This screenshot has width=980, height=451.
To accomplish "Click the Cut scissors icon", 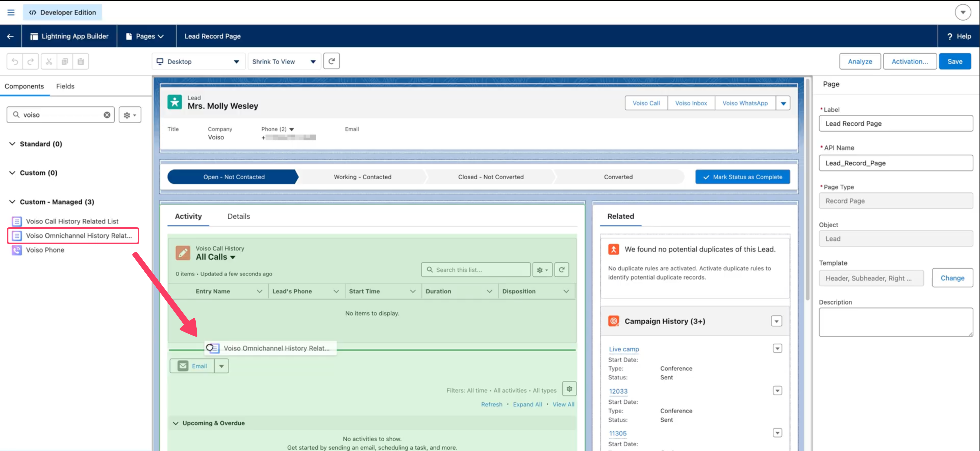I will pos(49,61).
